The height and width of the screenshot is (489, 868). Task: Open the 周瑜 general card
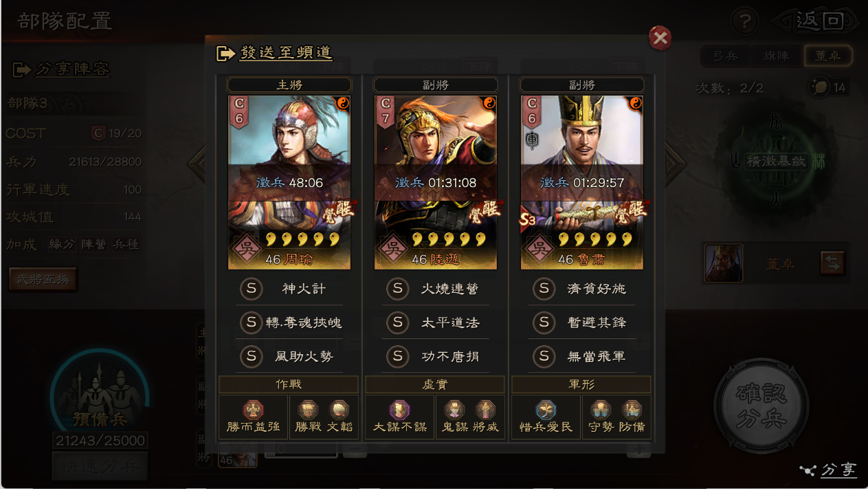(289, 182)
